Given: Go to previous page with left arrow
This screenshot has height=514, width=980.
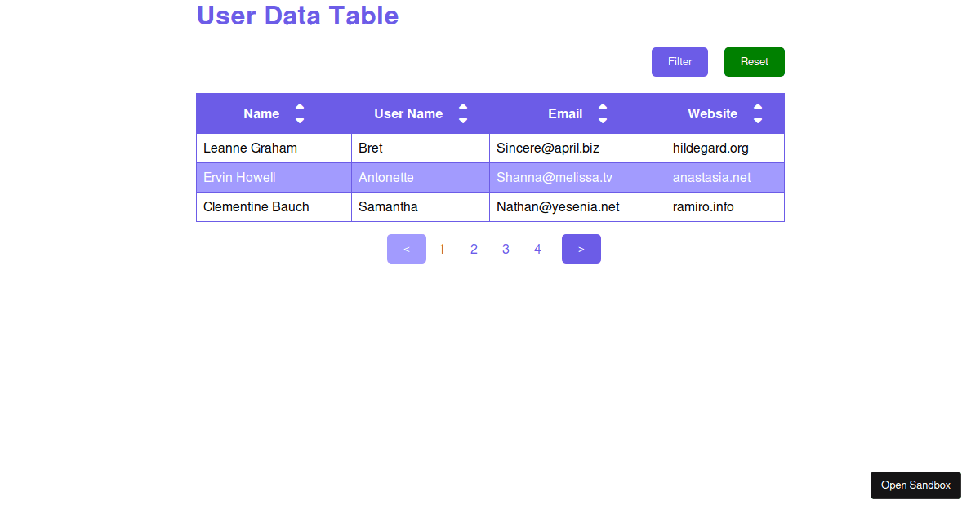Looking at the screenshot, I should pos(406,248).
